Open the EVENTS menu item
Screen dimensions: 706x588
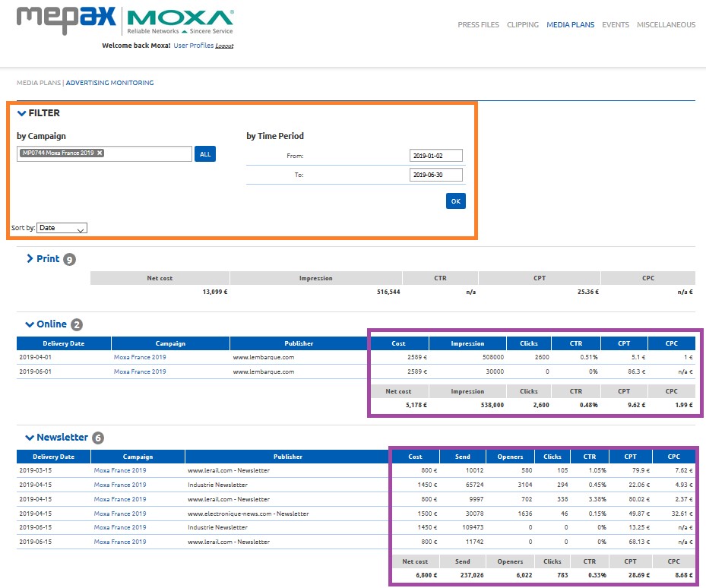[615, 25]
